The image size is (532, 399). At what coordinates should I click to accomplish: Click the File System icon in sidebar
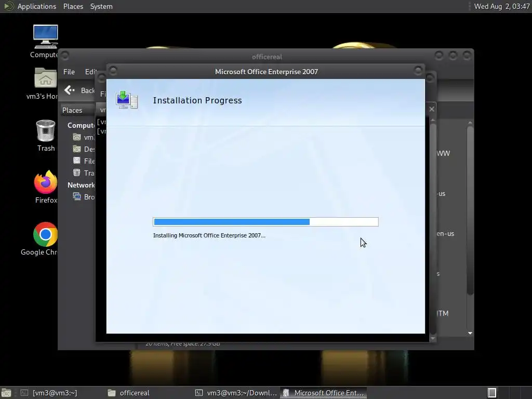77,161
